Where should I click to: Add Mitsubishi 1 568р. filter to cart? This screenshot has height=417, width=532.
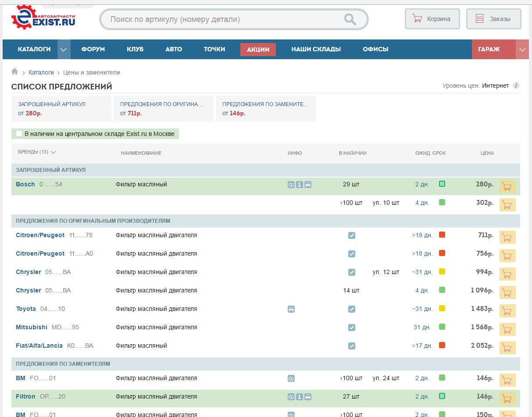[507, 329]
